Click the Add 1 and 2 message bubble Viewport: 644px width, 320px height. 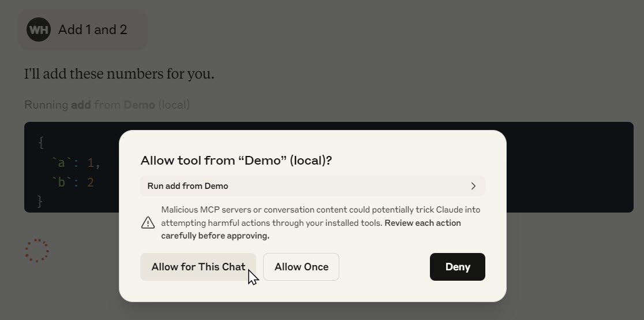point(83,29)
